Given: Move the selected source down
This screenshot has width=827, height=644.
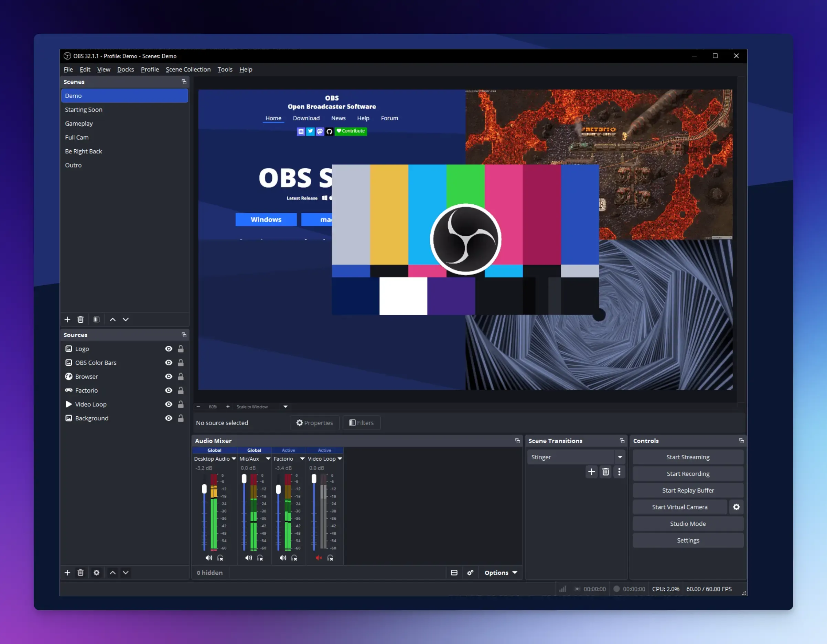Looking at the screenshot, I should click(126, 572).
